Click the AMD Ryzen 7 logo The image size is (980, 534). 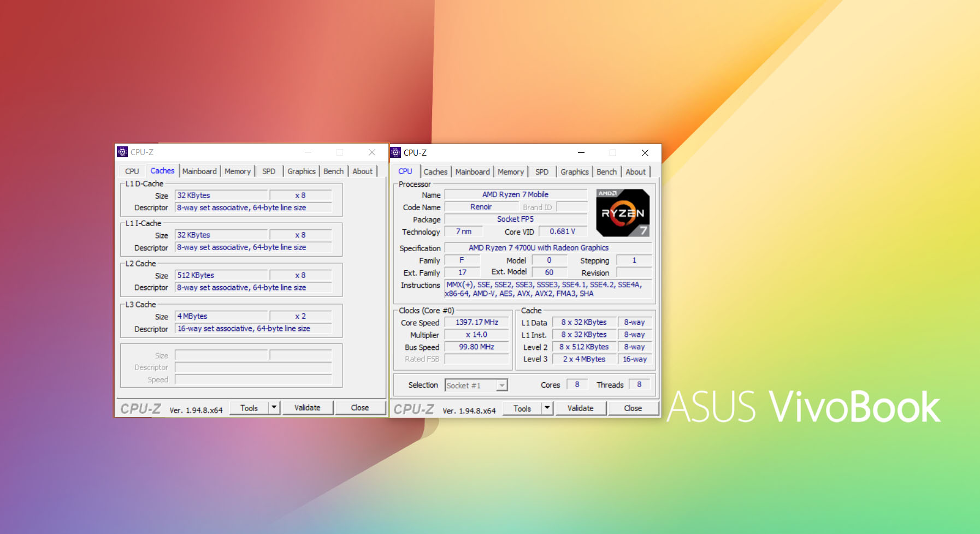click(623, 213)
